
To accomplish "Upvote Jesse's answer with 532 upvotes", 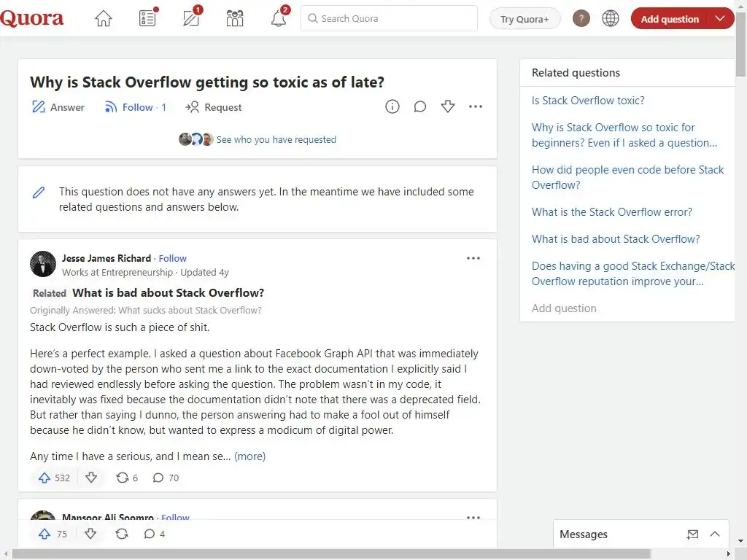I will pyautogui.click(x=54, y=478).
